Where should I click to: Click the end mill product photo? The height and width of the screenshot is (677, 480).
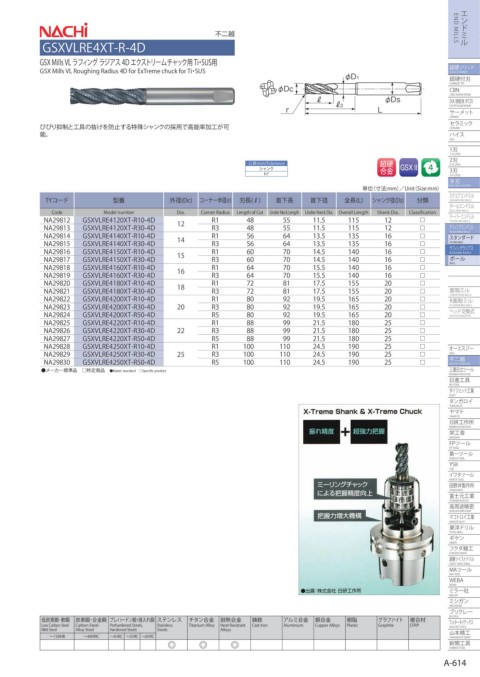point(152,96)
